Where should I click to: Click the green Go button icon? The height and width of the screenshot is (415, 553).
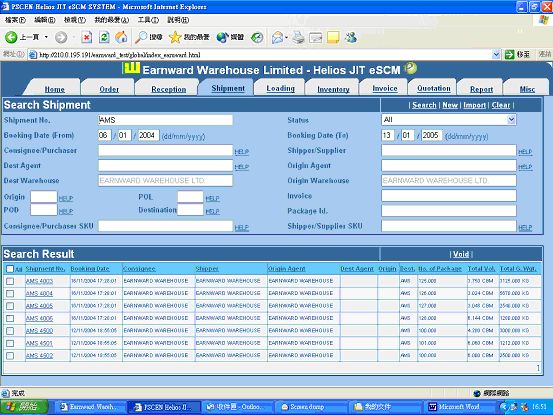tap(510, 54)
